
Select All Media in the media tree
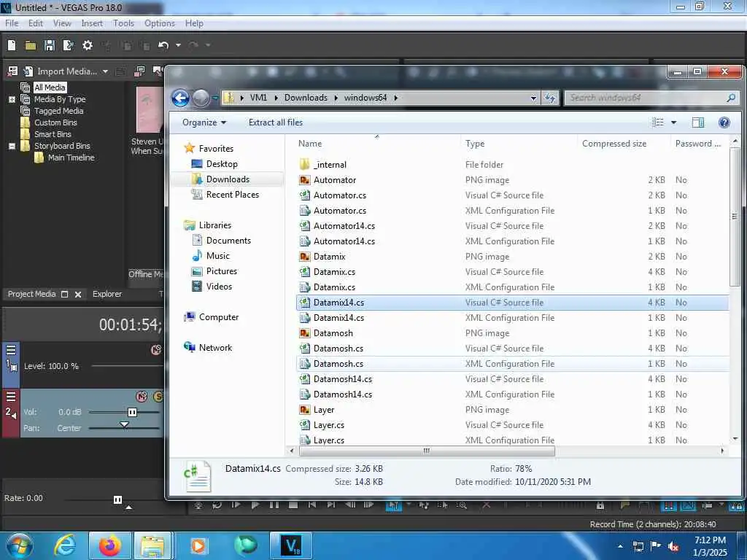(x=50, y=87)
